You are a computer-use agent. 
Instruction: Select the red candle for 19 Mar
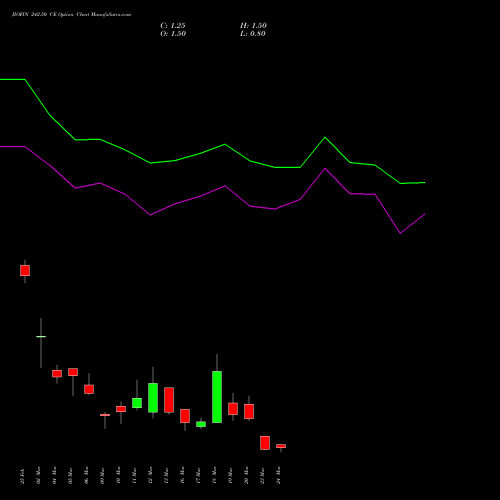coord(233,409)
